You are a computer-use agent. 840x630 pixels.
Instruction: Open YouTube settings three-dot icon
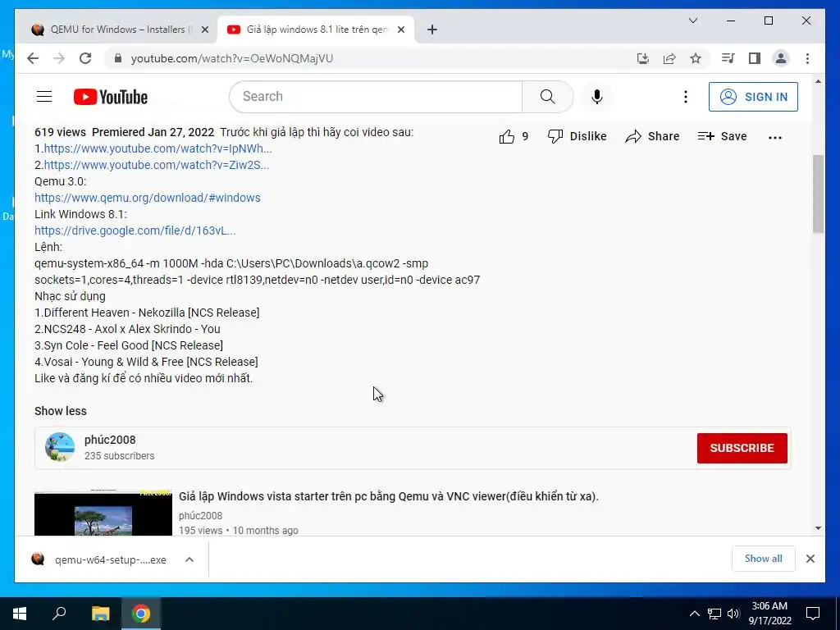(x=685, y=97)
